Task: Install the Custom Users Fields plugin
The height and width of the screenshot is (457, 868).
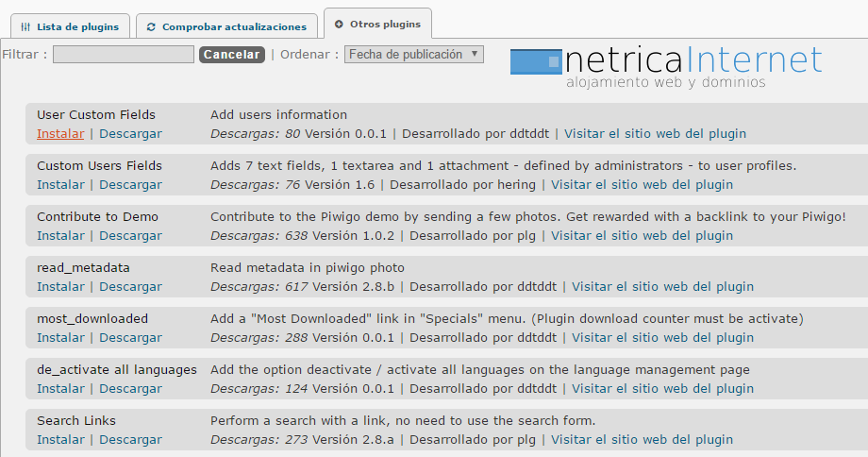Action: (60, 185)
